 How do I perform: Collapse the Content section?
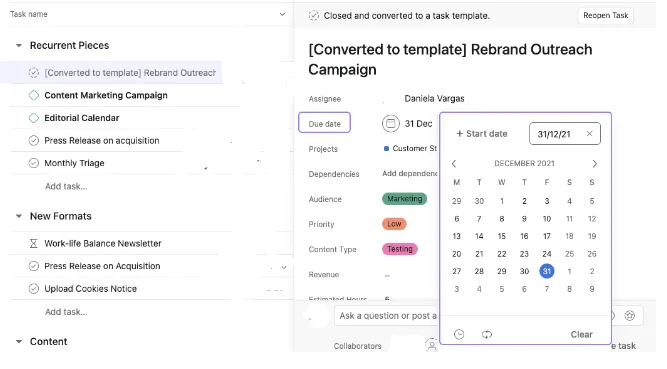[19, 342]
